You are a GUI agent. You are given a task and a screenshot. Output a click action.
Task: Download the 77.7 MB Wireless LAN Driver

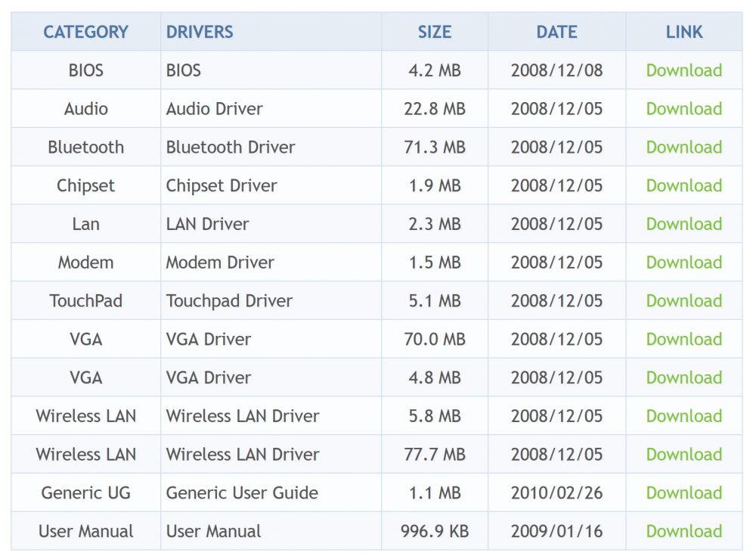click(683, 455)
